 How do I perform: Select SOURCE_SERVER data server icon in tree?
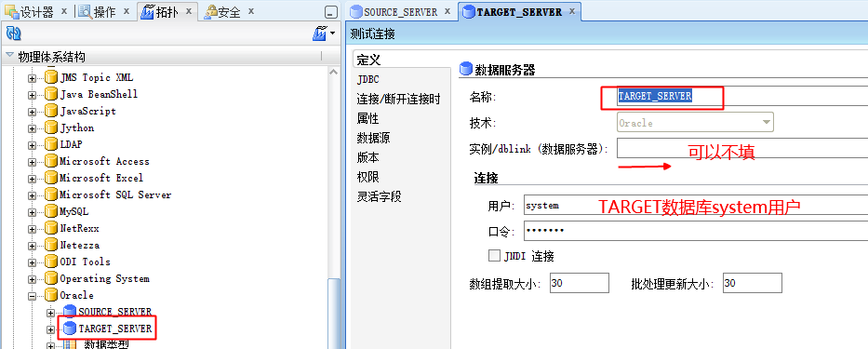coord(70,312)
